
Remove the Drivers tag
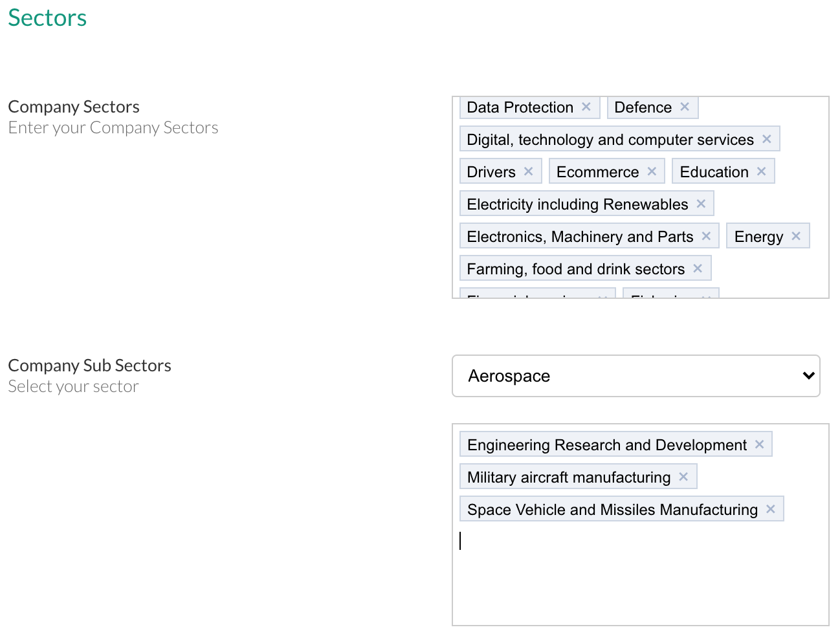(x=529, y=171)
